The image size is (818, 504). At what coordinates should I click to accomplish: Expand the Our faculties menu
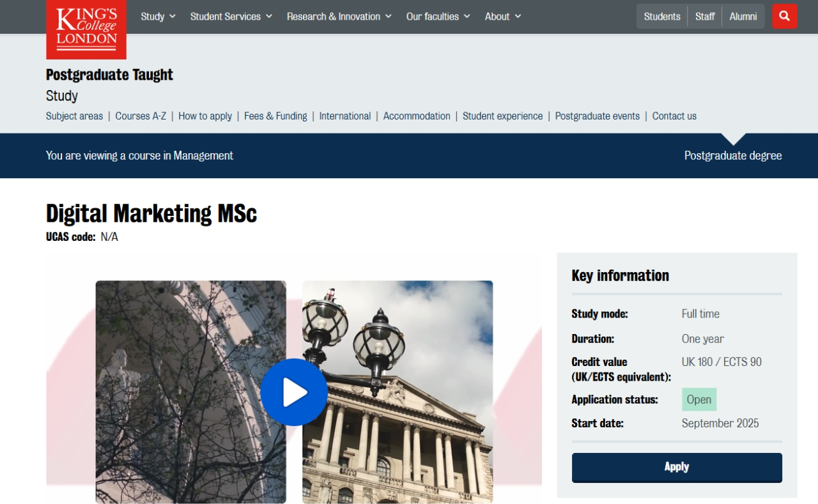pyautogui.click(x=438, y=17)
